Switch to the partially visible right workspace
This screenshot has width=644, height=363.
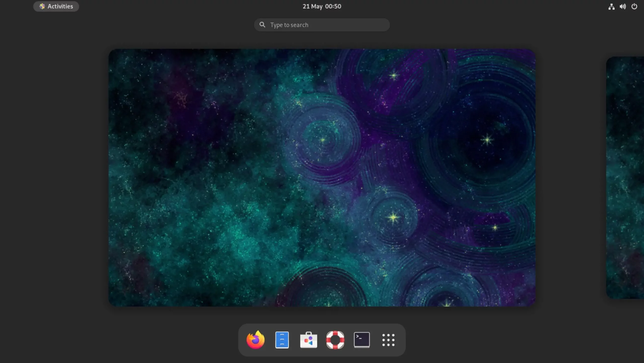coord(625,178)
